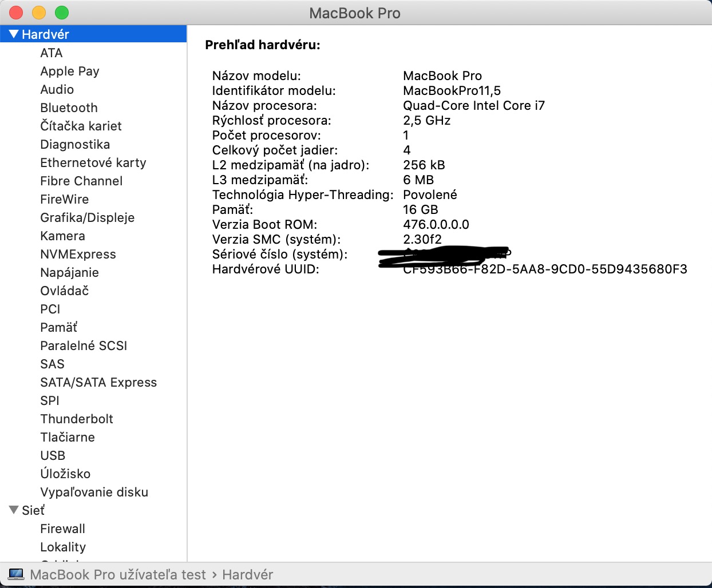Select PCI in the sidebar
Image resolution: width=712 pixels, height=588 pixels.
coord(50,309)
